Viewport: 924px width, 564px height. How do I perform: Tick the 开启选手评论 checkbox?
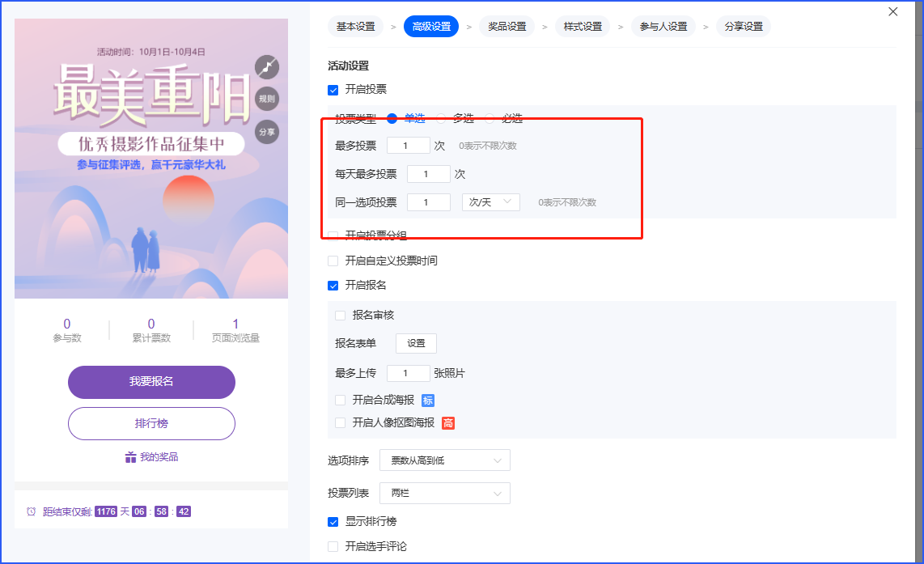point(333,547)
